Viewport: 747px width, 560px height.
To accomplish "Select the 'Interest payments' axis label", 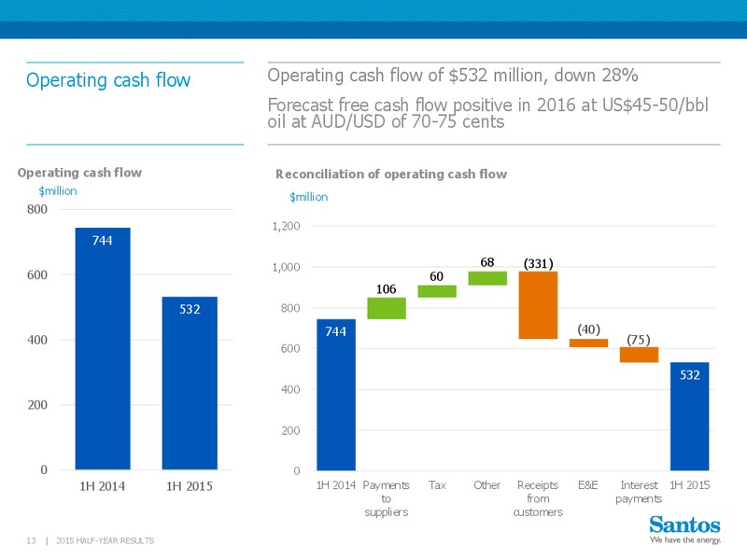I will click(639, 492).
